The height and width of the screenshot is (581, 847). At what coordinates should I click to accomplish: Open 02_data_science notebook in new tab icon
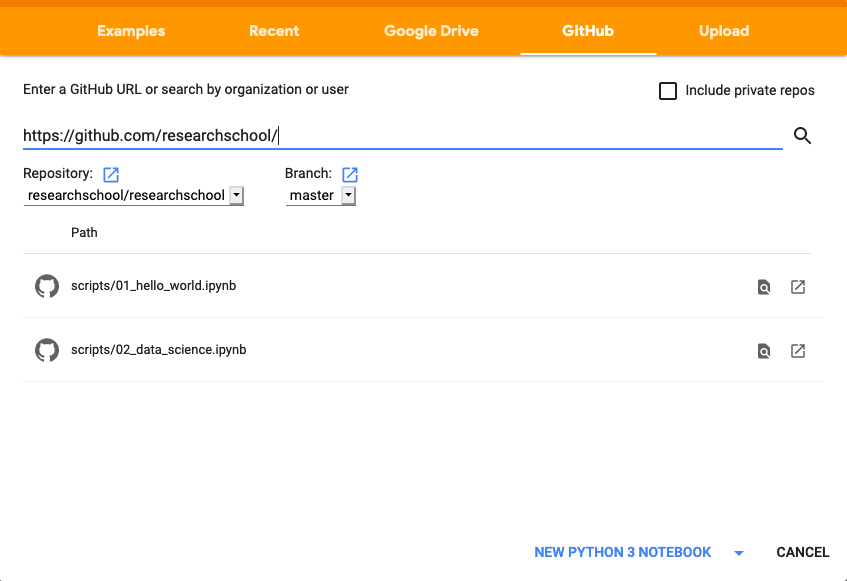pos(798,351)
